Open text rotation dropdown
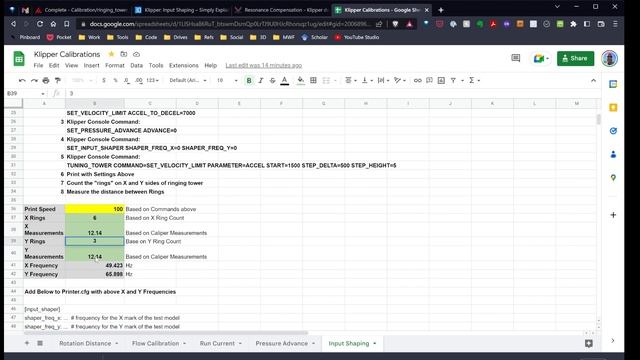The height and width of the screenshot is (360, 640). [400, 80]
